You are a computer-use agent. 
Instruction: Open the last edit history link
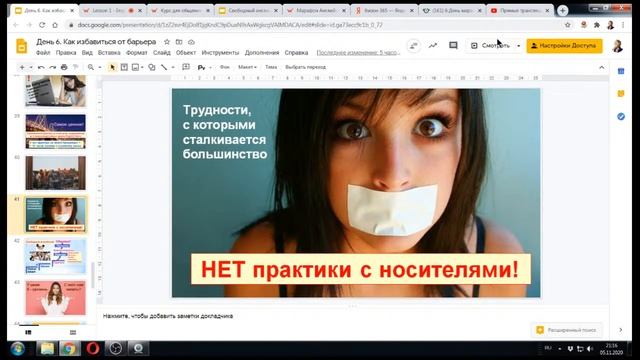point(358,53)
